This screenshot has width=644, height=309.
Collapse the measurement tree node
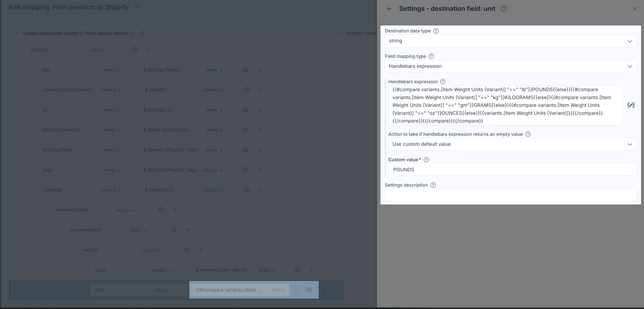(60, 230)
